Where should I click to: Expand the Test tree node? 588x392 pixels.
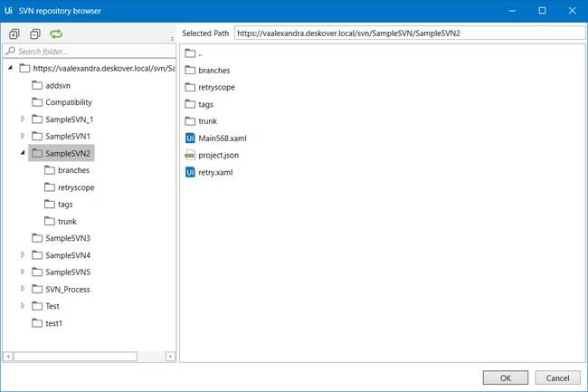click(x=23, y=306)
